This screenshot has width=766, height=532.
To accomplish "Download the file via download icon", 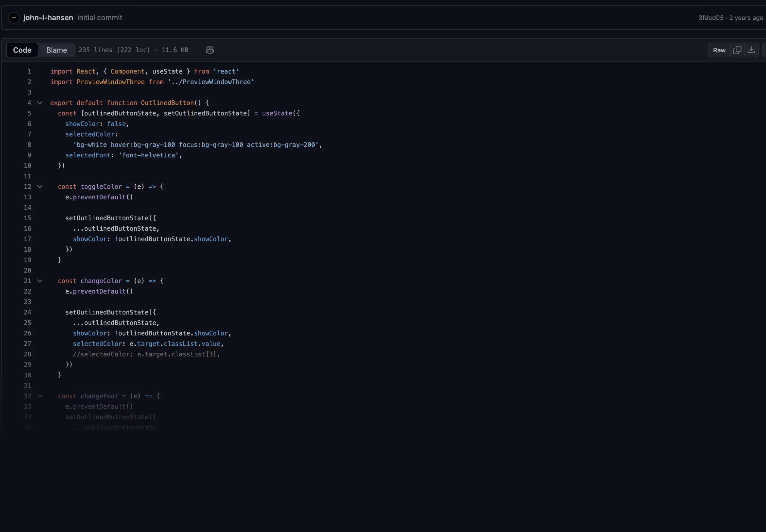I will coord(751,50).
